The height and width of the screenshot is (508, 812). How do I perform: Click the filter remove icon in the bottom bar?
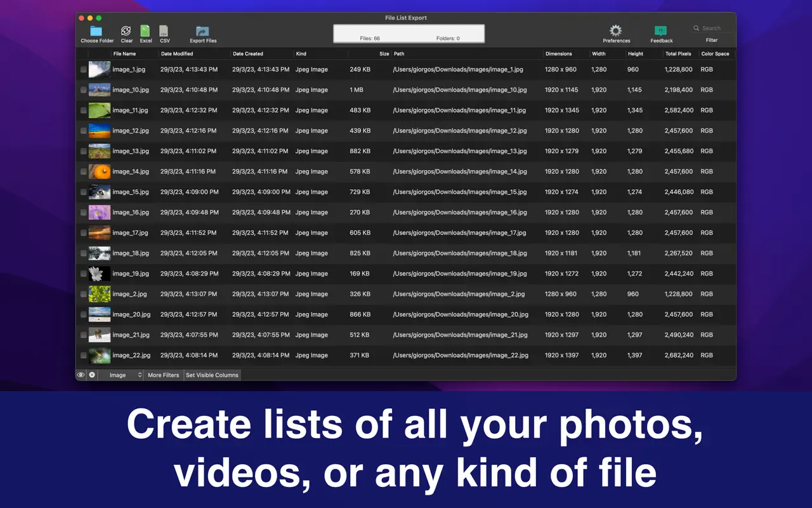point(92,375)
